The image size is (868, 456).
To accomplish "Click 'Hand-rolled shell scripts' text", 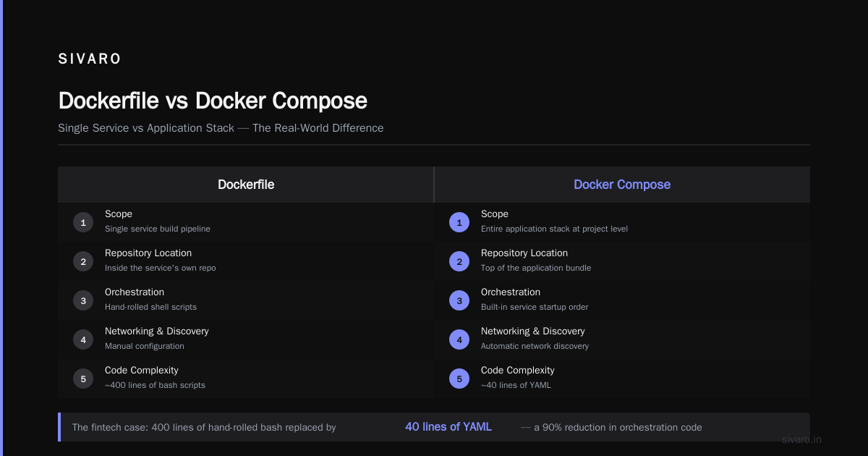I will point(150,307).
